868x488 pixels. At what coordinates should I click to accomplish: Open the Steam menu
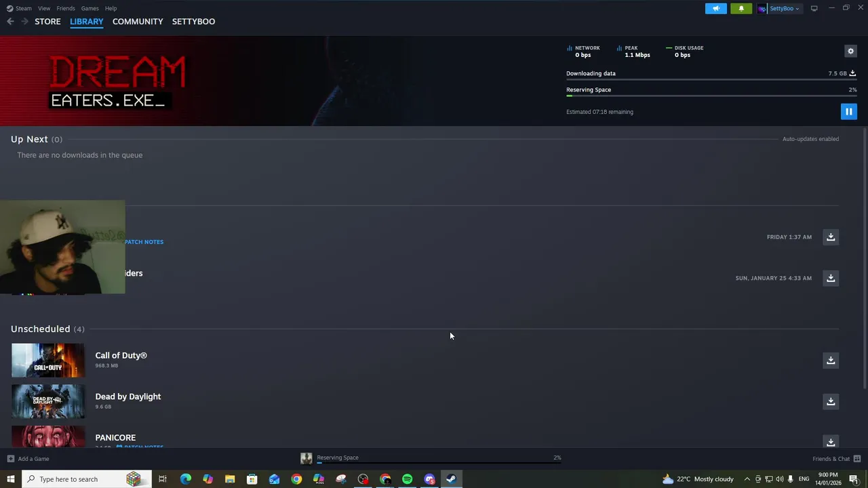[x=19, y=8]
